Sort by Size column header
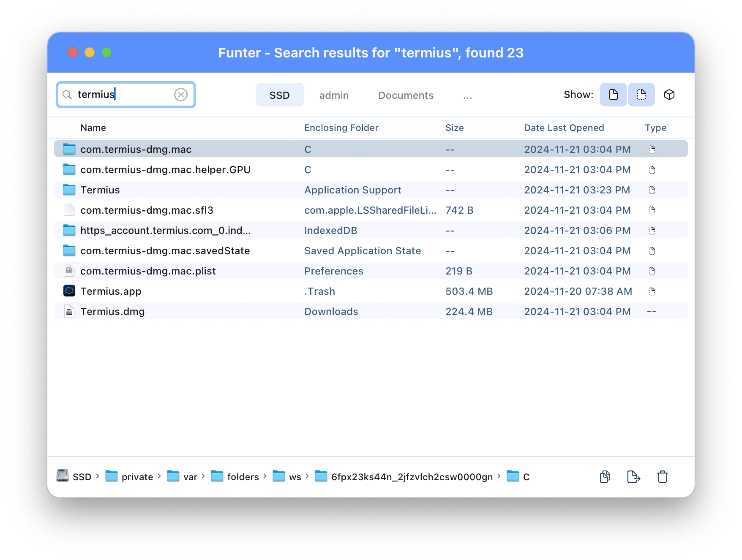The width and height of the screenshot is (742, 560). click(455, 128)
